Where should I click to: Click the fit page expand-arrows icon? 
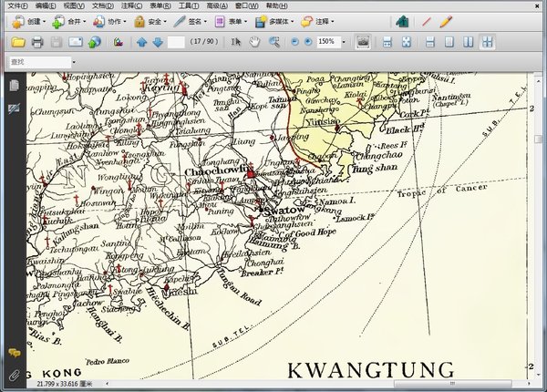(407, 42)
